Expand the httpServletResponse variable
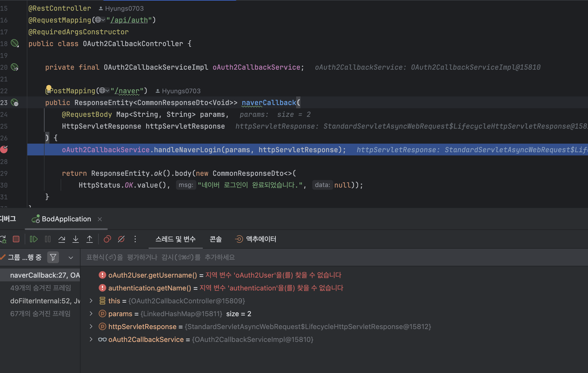The height and width of the screenshot is (373, 588). (x=91, y=326)
